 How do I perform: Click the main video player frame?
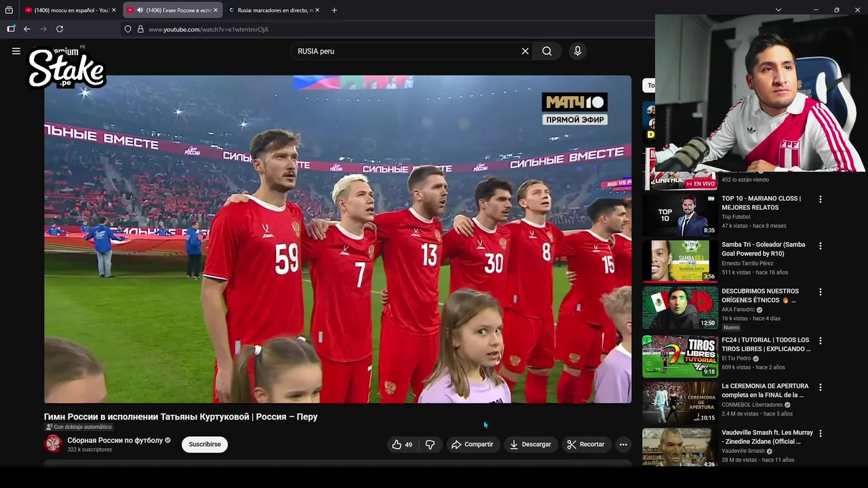pos(338,239)
